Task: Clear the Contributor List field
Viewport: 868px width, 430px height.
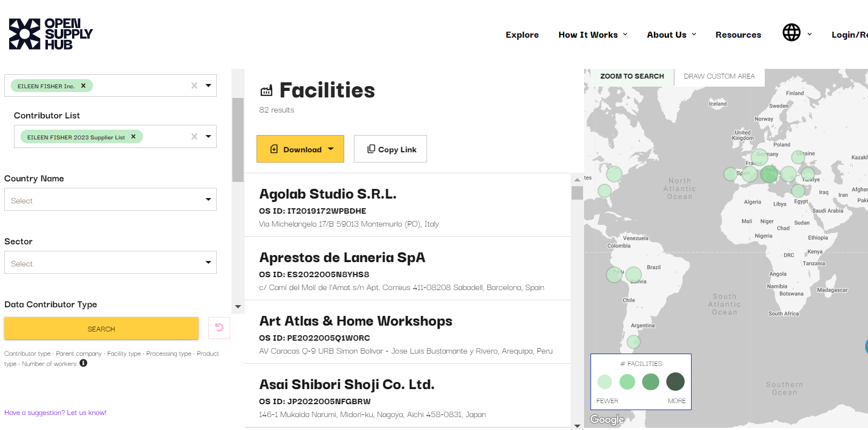Action: [x=194, y=137]
